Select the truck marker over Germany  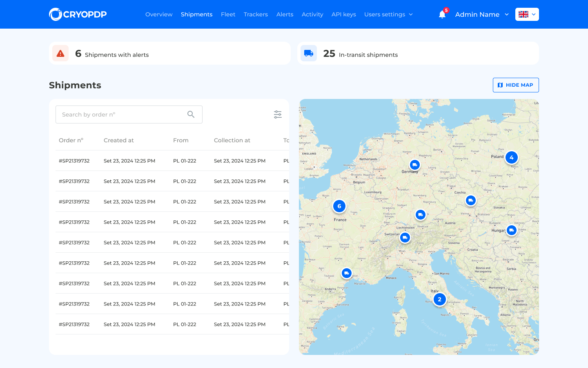(415, 165)
